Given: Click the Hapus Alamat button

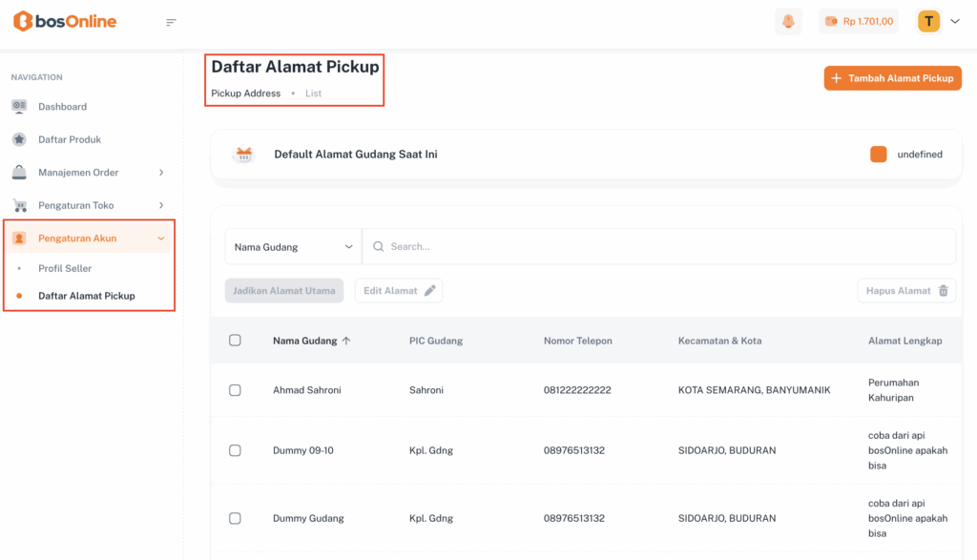Looking at the screenshot, I should (906, 291).
